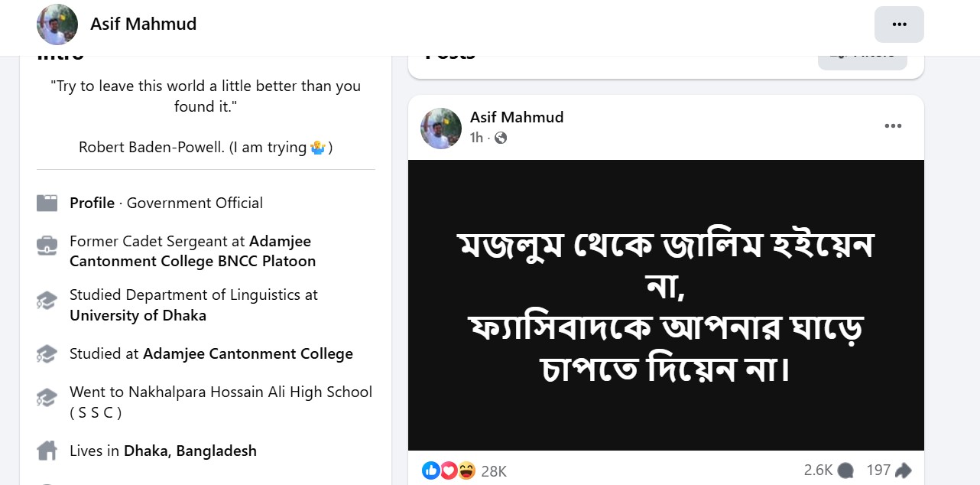Click the Love heart reaction icon
This screenshot has width=980, height=485.
449,470
